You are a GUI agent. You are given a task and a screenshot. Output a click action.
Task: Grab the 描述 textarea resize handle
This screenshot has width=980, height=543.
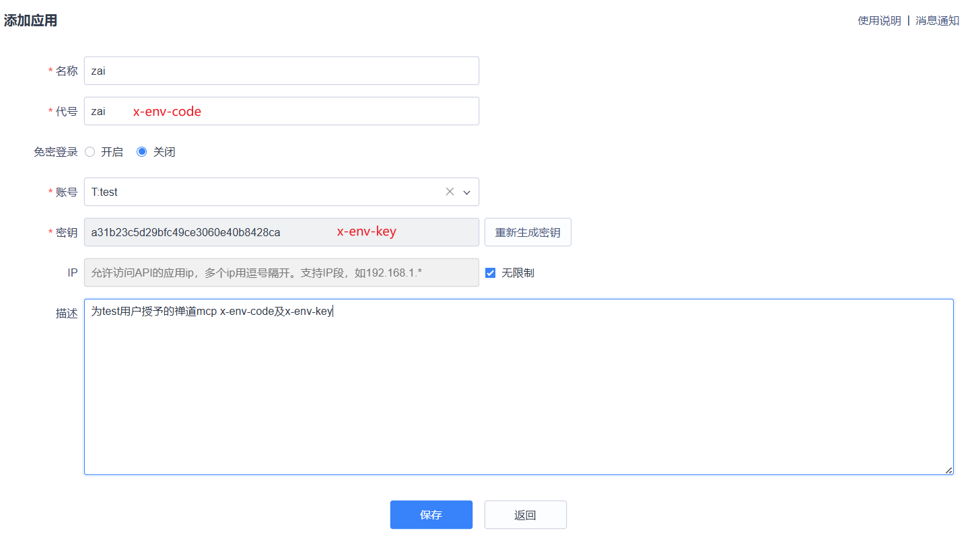949,470
